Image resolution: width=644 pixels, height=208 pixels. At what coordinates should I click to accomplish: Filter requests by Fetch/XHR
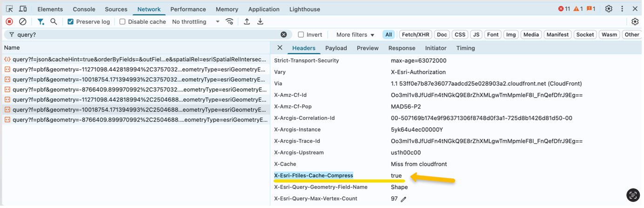(416, 35)
